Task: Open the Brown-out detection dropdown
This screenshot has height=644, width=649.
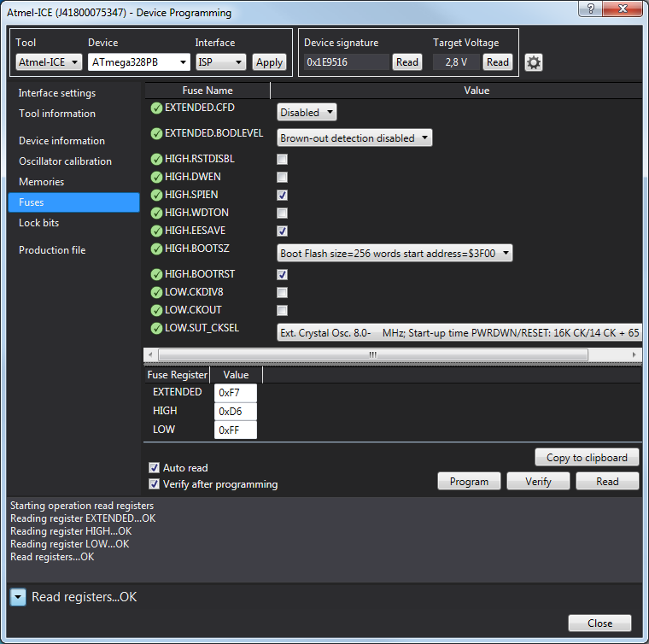Action: [354, 138]
